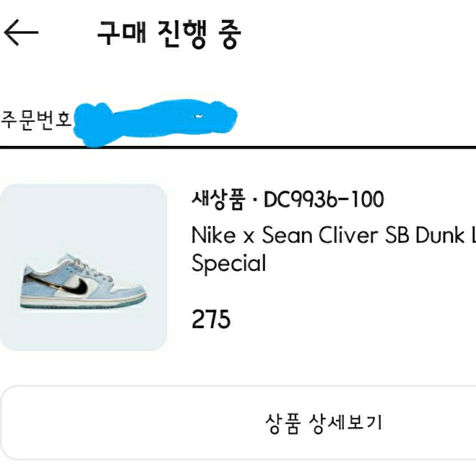Click the 새상품 condition label

pyautogui.click(x=218, y=200)
